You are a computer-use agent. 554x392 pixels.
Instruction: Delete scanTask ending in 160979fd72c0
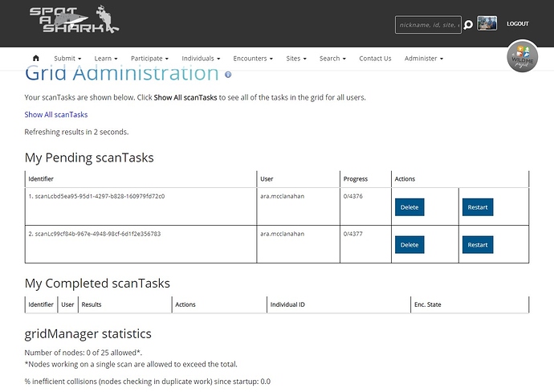(409, 207)
